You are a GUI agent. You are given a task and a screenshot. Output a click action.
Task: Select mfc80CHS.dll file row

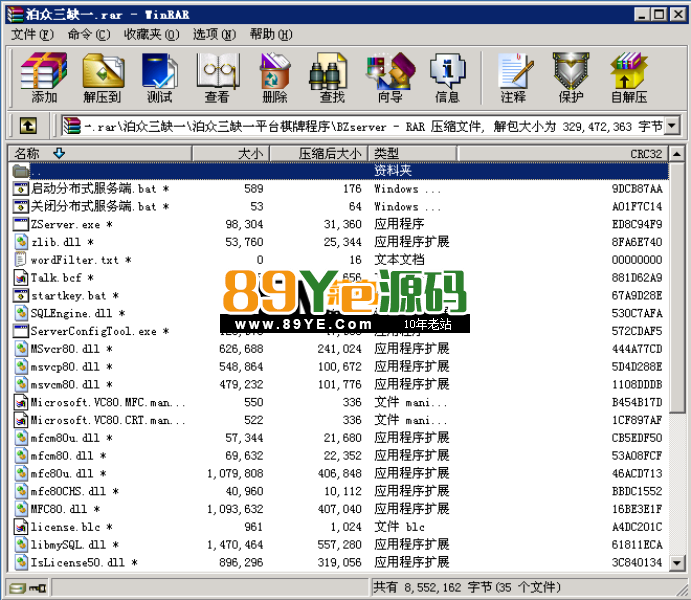[338, 491]
